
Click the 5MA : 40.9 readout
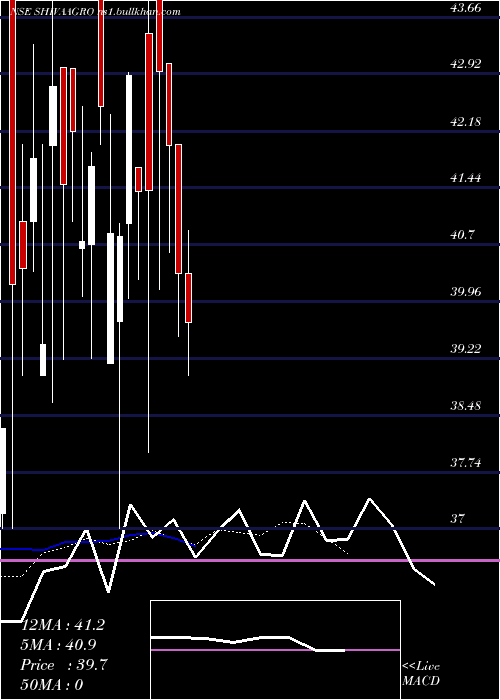tap(58, 645)
